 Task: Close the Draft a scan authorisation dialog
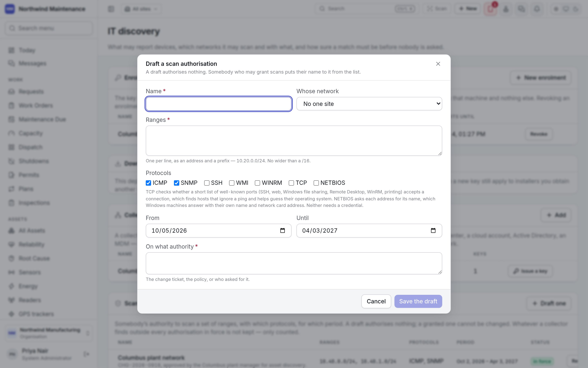pyautogui.click(x=438, y=64)
